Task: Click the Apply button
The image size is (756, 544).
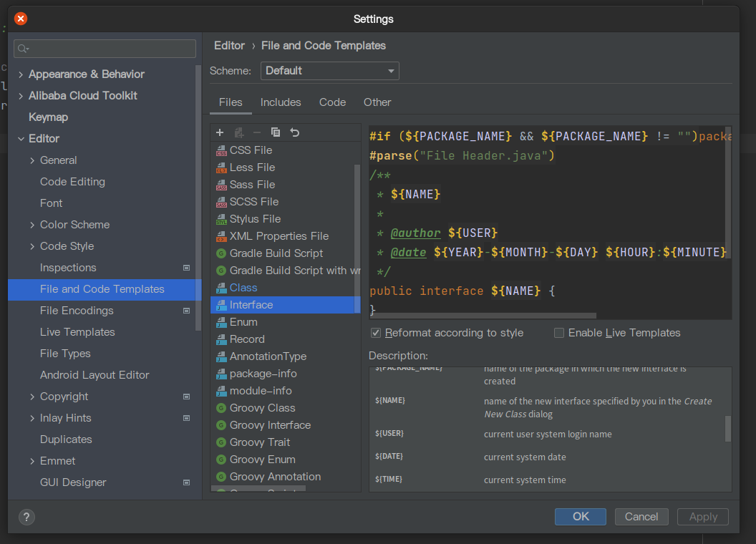Action: click(x=703, y=517)
